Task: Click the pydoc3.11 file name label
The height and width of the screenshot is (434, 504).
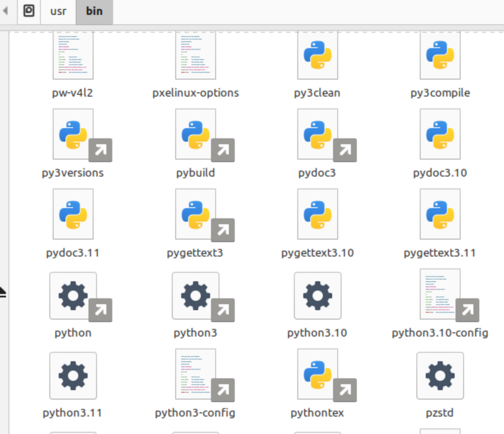Action: pos(73,253)
